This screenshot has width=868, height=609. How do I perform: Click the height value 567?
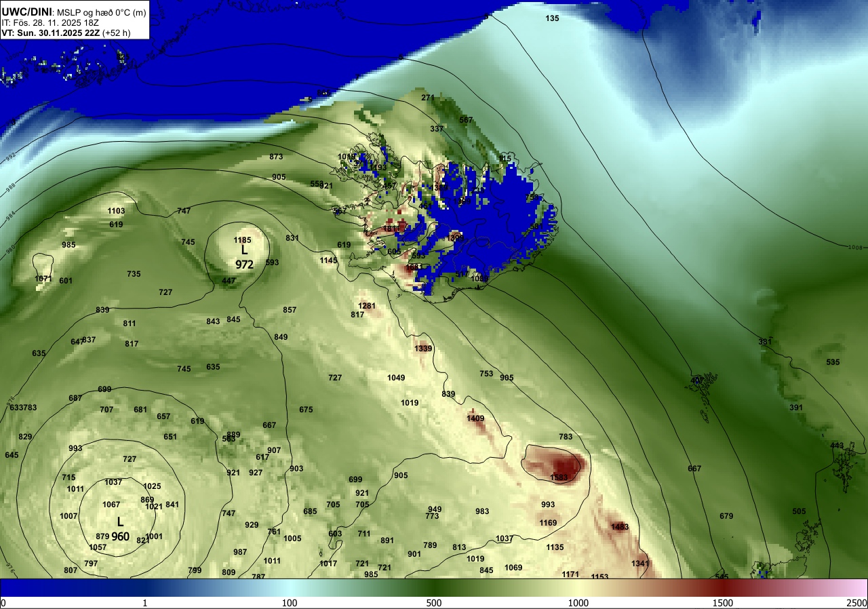click(x=466, y=119)
